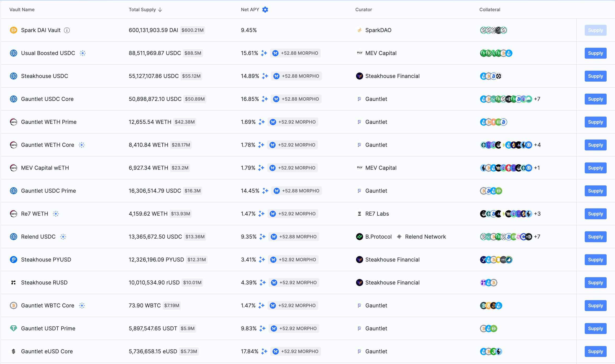Click MORPHO rewards badge in Steakhouse USDC row

pyautogui.click(x=296, y=76)
